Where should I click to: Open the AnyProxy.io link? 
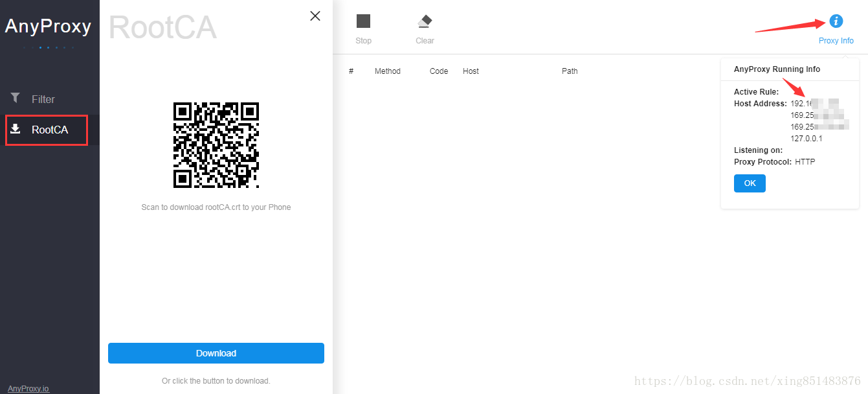(x=28, y=389)
